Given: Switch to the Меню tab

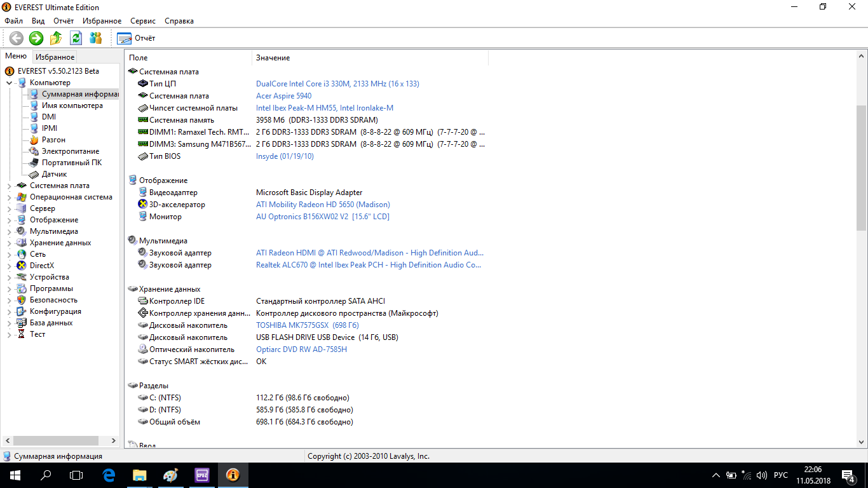Looking at the screenshot, I should click(16, 56).
